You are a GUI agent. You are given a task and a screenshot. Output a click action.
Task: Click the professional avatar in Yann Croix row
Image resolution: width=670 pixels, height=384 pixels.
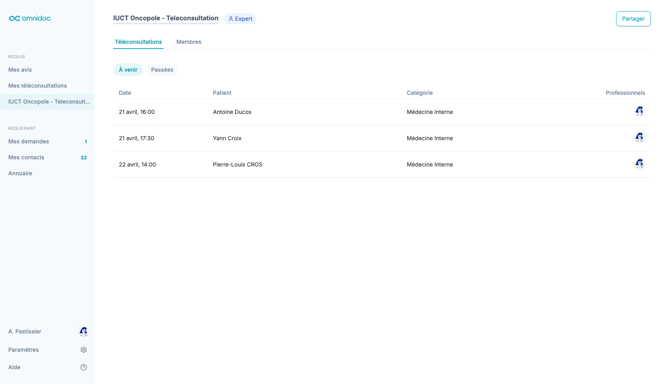coord(639,138)
